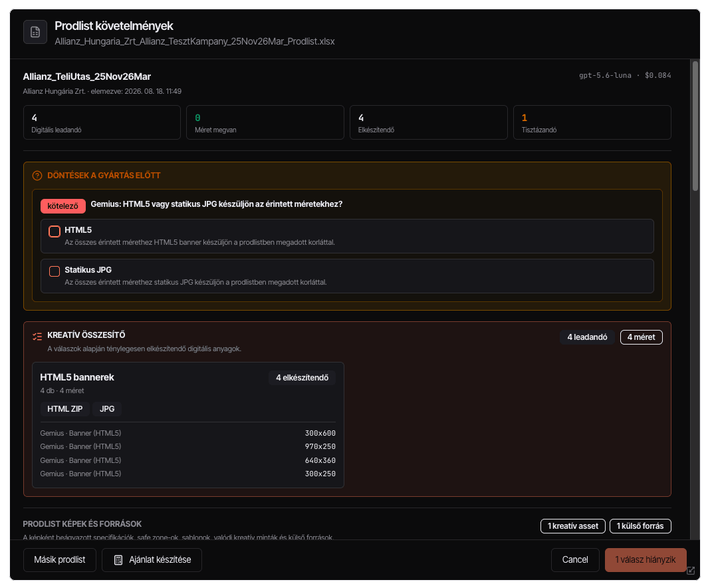Click the '4 db · 4 méret' subtitle
Image resolution: width=710 pixels, height=588 pixels.
point(62,391)
